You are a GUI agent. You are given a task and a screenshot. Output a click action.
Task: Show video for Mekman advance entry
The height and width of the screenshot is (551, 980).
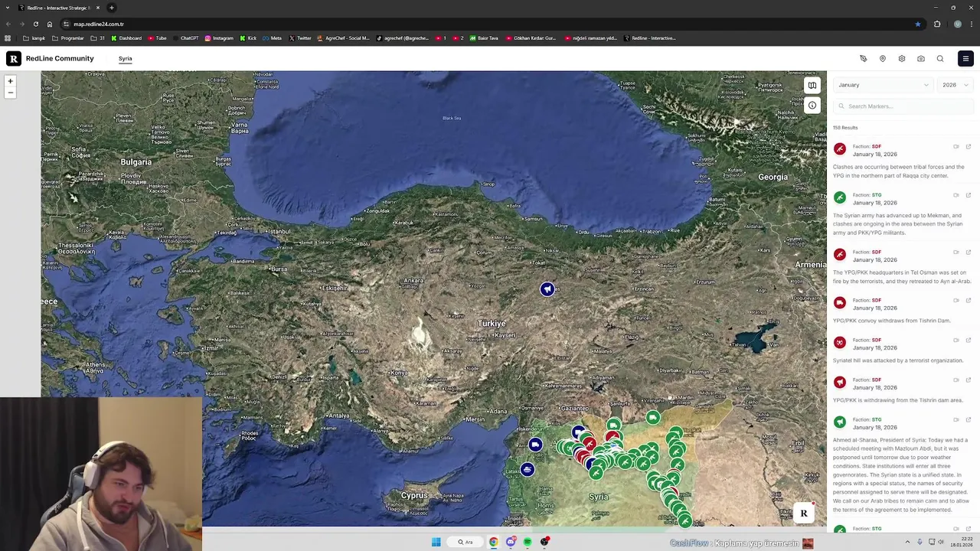(x=956, y=195)
